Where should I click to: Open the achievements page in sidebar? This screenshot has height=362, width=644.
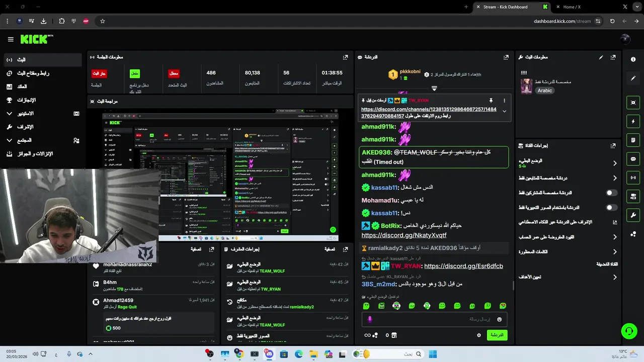tap(43, 100)
